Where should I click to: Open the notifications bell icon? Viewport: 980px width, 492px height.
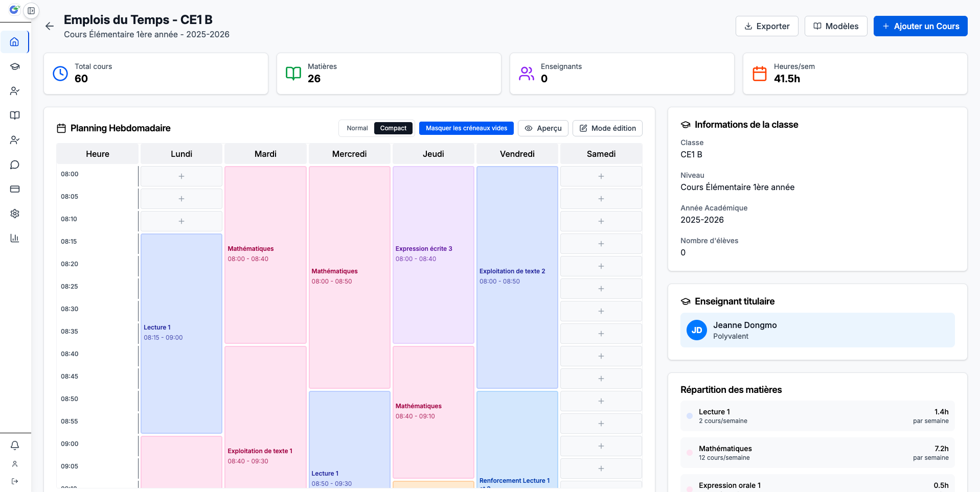(x=14, y=446)
